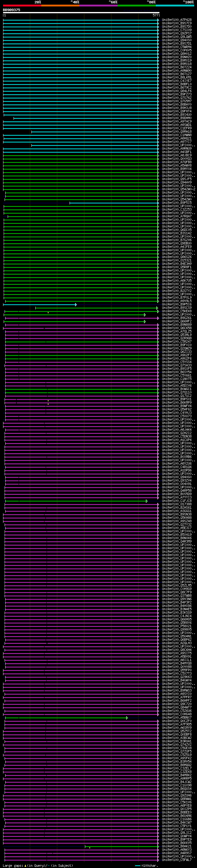The width and height of the screenshot is (197, 868).
Task: Select hit label UniRef100_A7RQA7
Action: [177, 216]
